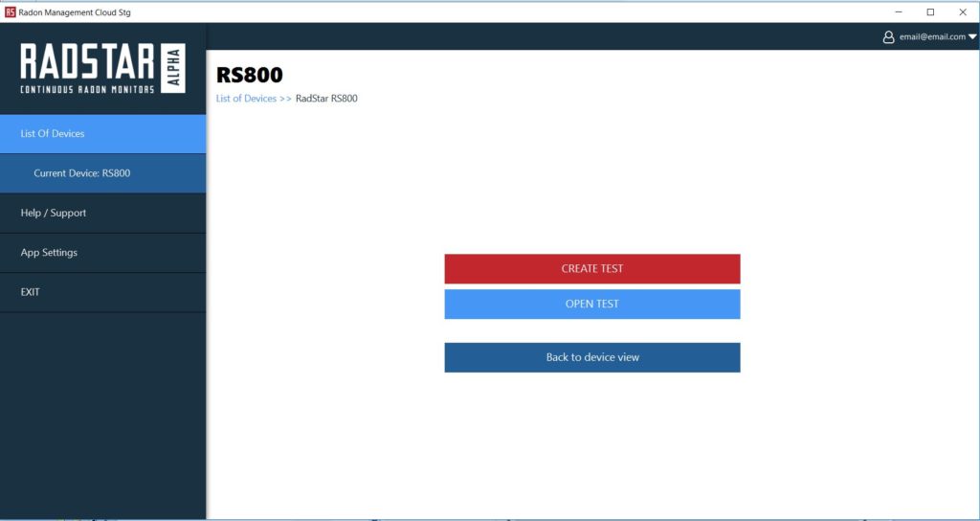
Task: Click the RadStar RS800 breadcrumb text
Action: [326, 99]
